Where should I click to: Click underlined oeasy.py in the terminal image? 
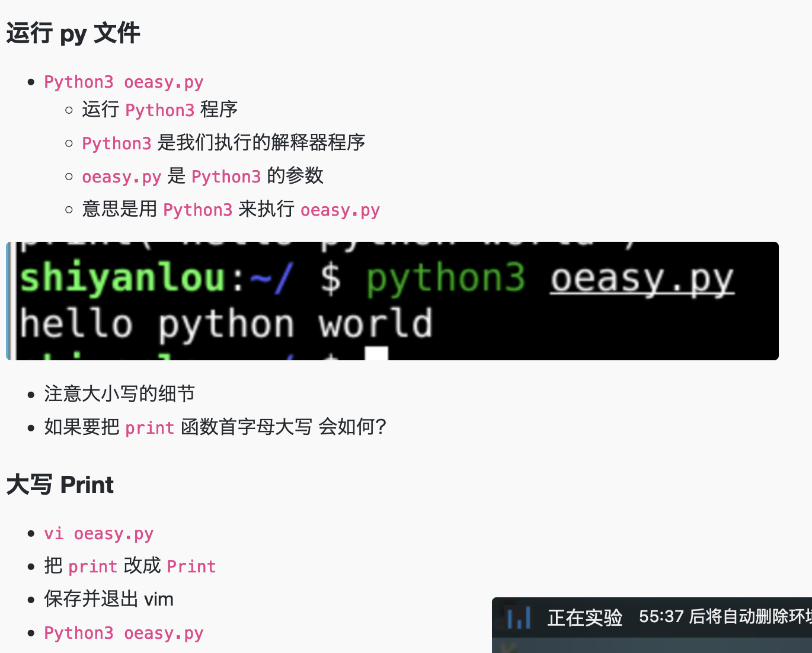pyautogui.click(x=641, y=279)
